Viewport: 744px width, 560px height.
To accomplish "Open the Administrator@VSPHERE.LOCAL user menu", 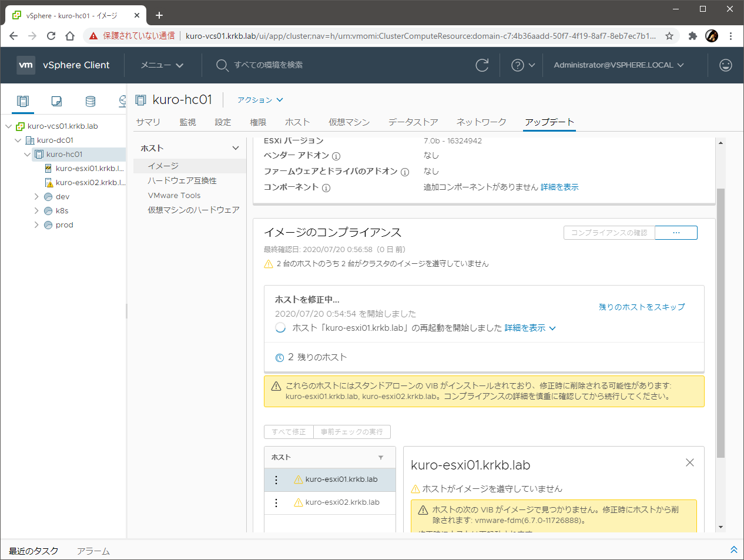I will pos(618,65).
